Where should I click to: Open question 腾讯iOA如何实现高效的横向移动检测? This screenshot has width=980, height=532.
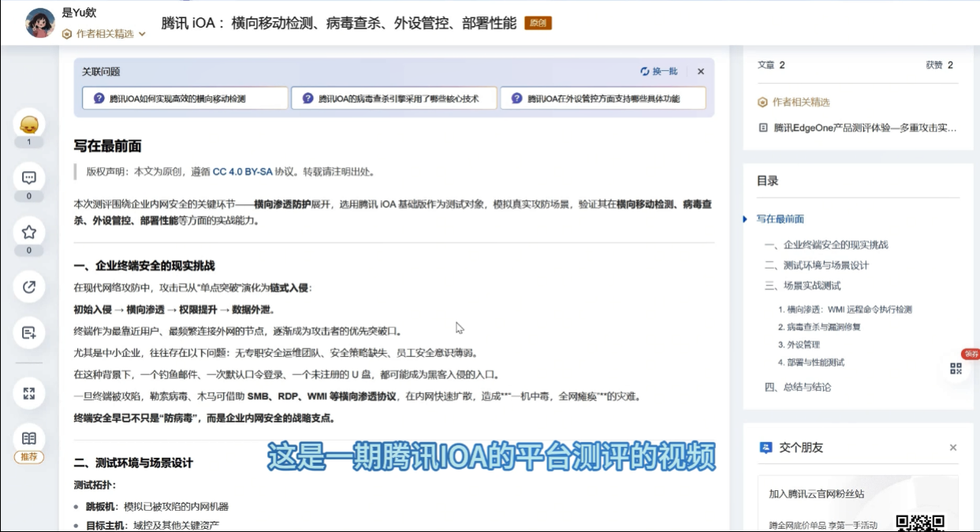click(185, 99)
